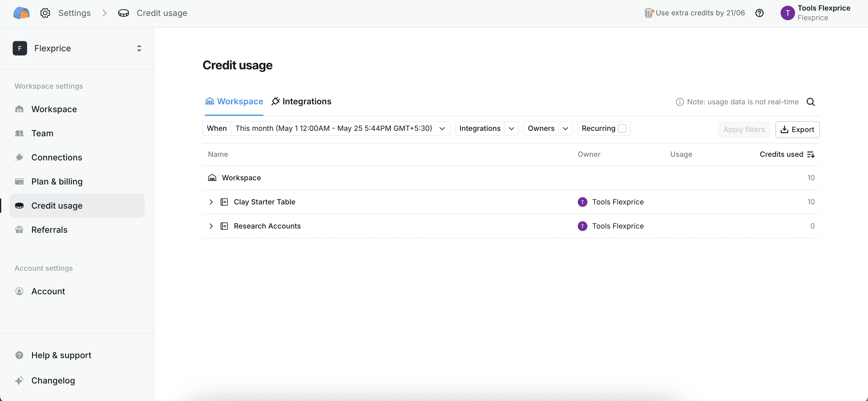
Task: Click the extra credits database icon
Action: 649,13
